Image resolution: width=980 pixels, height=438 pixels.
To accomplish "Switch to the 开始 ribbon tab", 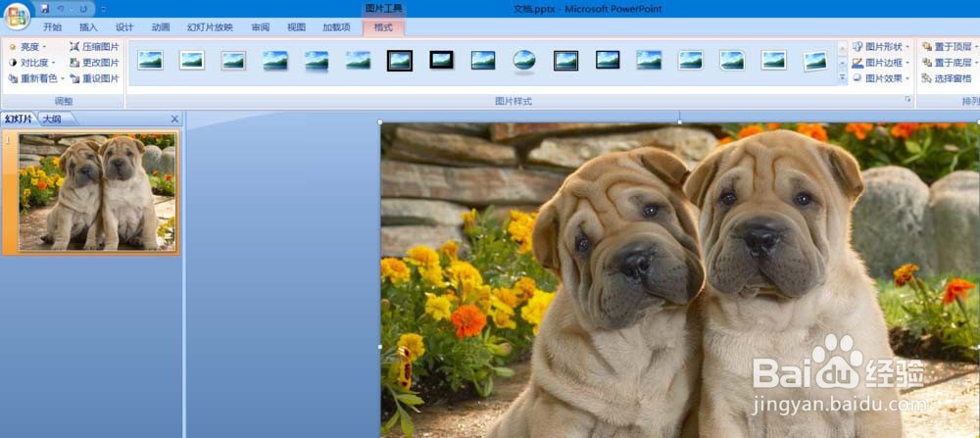I will coord(52,26).
